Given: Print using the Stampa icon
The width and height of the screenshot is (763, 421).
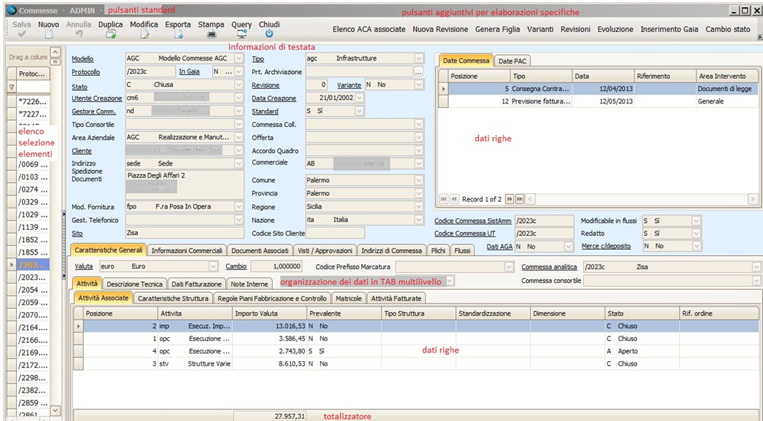Looking at the screenshot, I should [210, 34].
